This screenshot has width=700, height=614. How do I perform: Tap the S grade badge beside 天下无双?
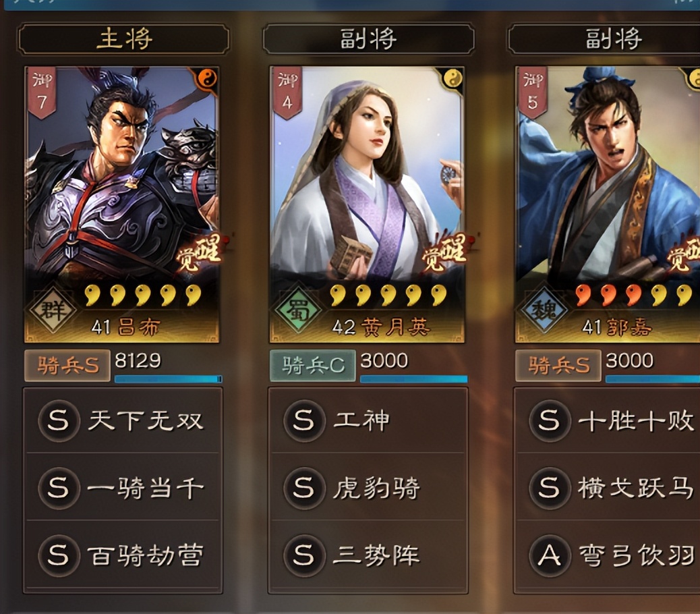click(59, 420)
